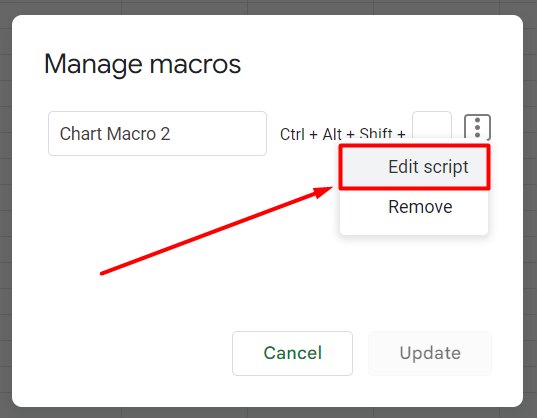Click the dimmed spreadsheet grid above the dialog
This screenshot has height=418, width=537.
pyautogui.click(x=268, y=7)
